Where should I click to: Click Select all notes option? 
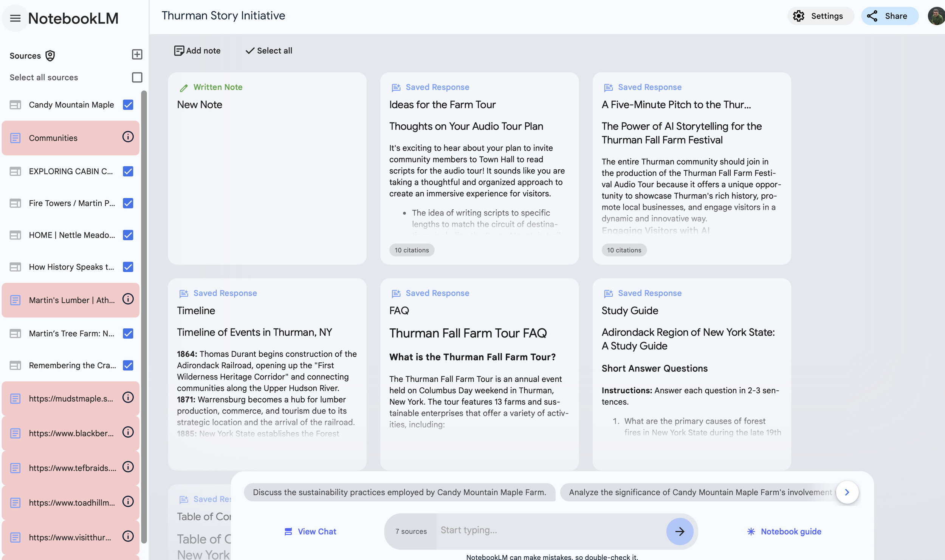click(x=269, y=51)
